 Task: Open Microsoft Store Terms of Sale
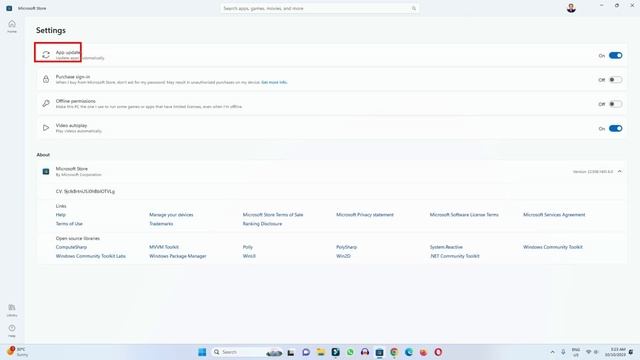[273, 215]
